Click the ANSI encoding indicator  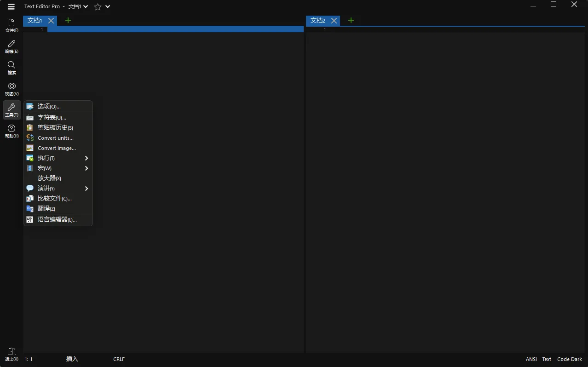pyautogui.click(x=531, y=359)
